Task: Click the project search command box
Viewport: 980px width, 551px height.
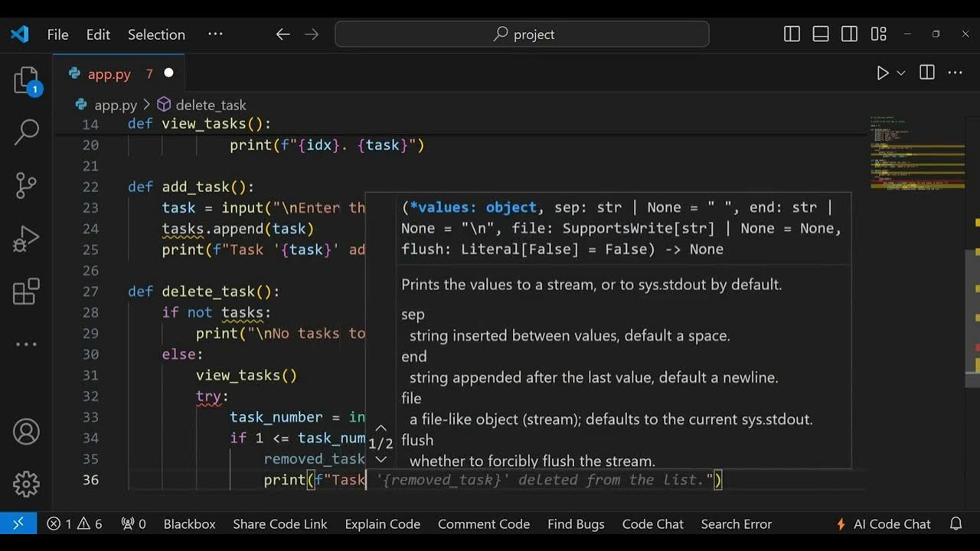Action: (522, 34)
